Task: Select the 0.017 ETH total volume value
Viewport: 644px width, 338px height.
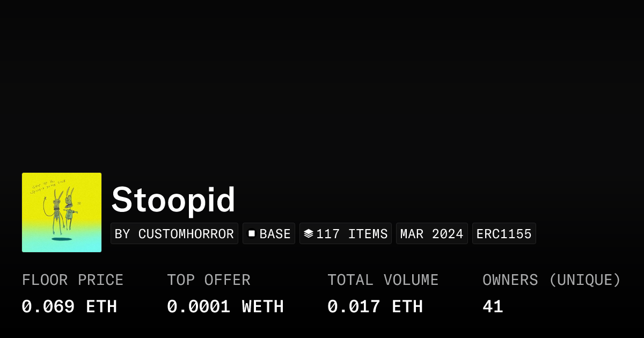Action: 375,307
